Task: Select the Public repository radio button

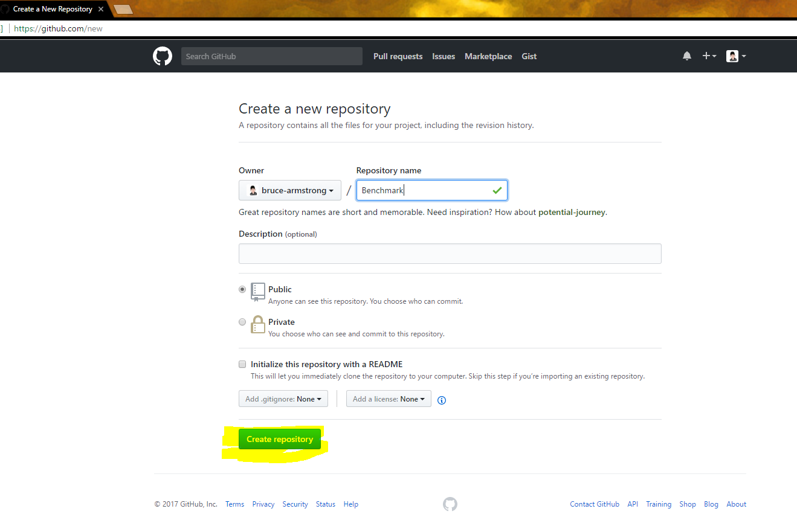Action: click(x=242, y=289)
